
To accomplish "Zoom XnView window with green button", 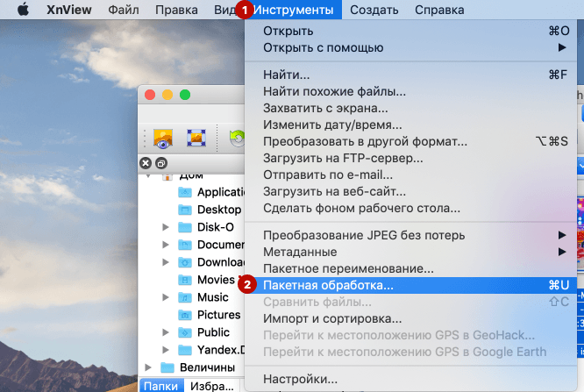I will click(185, 95).
